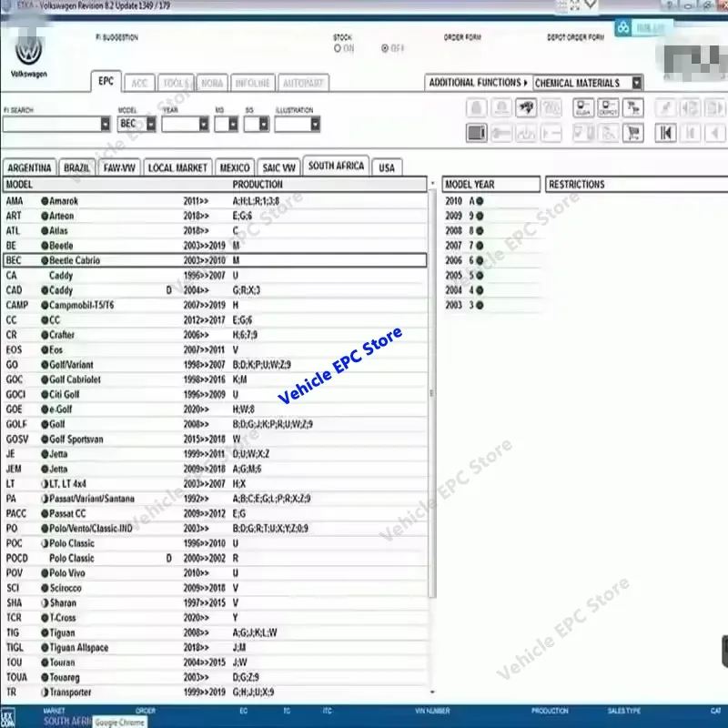Image resolution: width=728 pixels, height=728 pixels.
Task: Select the Golf Sportsvan row
Action: click(215, 439)
